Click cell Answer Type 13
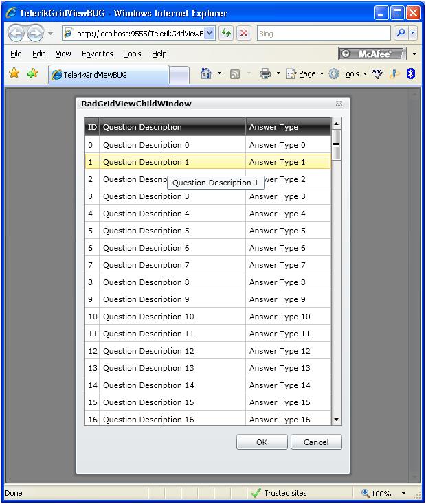Screen dimensions: 426x504 tap(289, 368)
